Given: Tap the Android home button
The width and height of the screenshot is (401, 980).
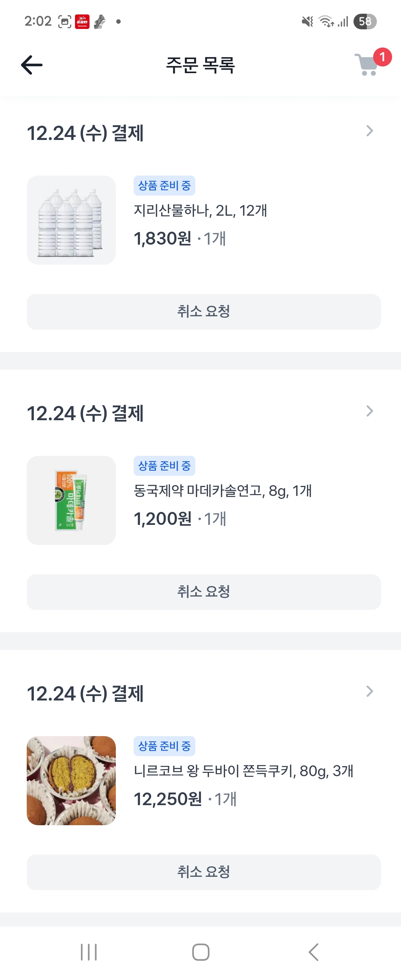Looking at the screenshot, I should pos(200,952).
